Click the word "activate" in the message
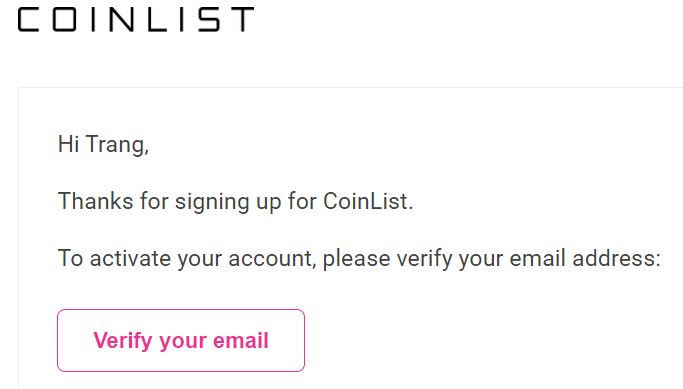The height and width of the screenshot is (389, 683). (x=130, y=258)
